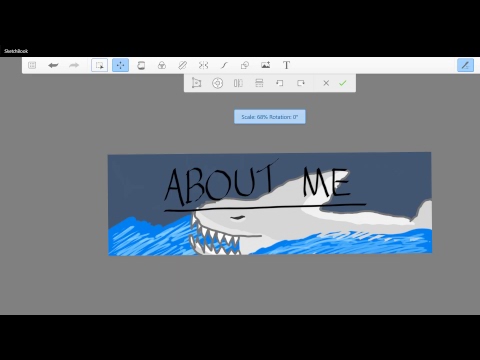Click the ABOUT ME shark banner image
This screenshot has height=360, width=480.
(x=270, y=204)
